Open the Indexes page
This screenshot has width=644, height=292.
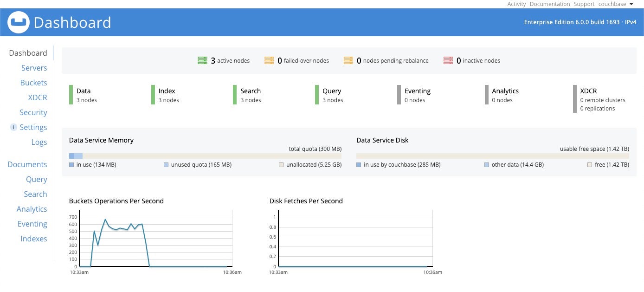(34, 239)
